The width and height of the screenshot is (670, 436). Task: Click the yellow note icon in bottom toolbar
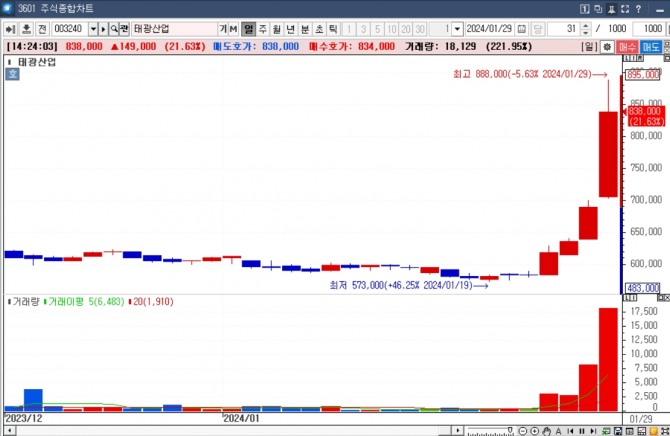pyautogui.click(x=653, y=431)
